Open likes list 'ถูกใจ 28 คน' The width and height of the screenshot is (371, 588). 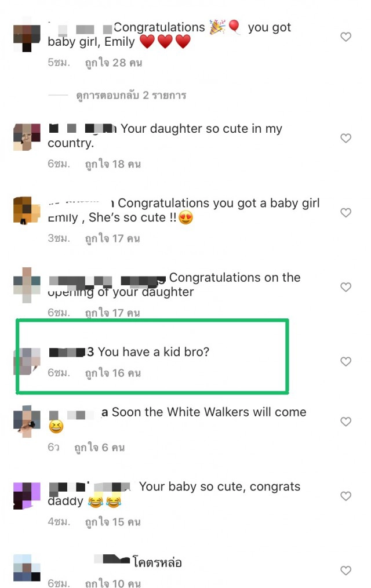click(114, 63)
